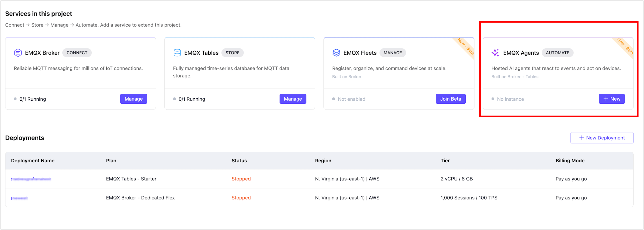
Task: Click the EMQX Agents sparkle icon
Action: [495, 53]
